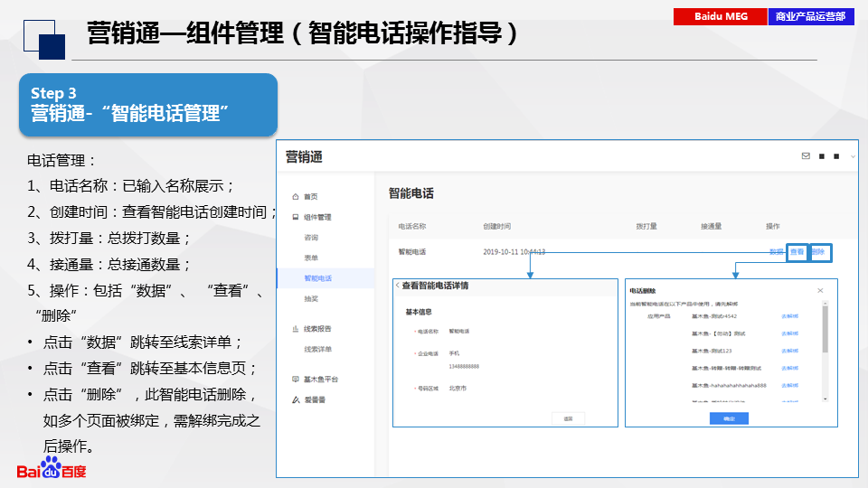Open 线索详单 submenu item
This screenshot has width=868, height=488.
click(x=317, y=349)
